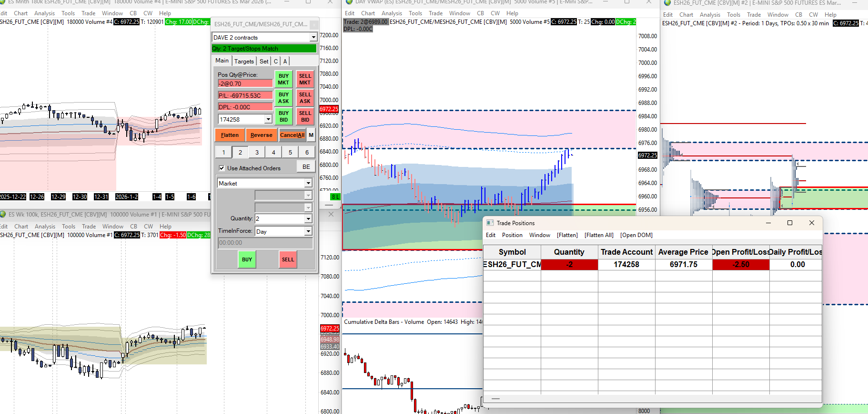Open the Edit menu in Trade Positions
868x414 pixels.
491,235
